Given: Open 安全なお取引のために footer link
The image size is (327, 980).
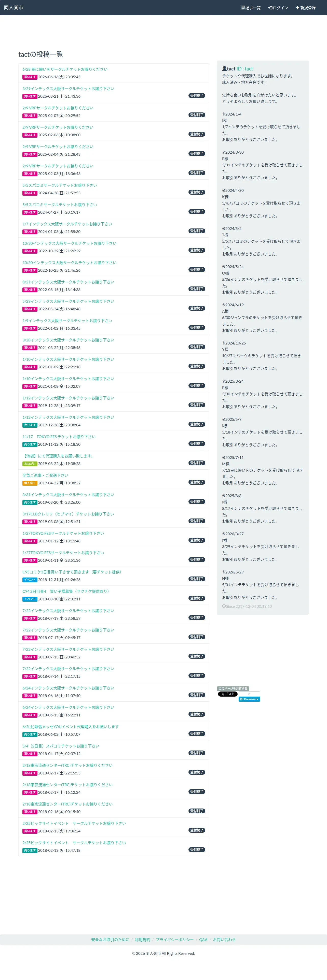Looking at the screenshot, I should coord(110,940).
